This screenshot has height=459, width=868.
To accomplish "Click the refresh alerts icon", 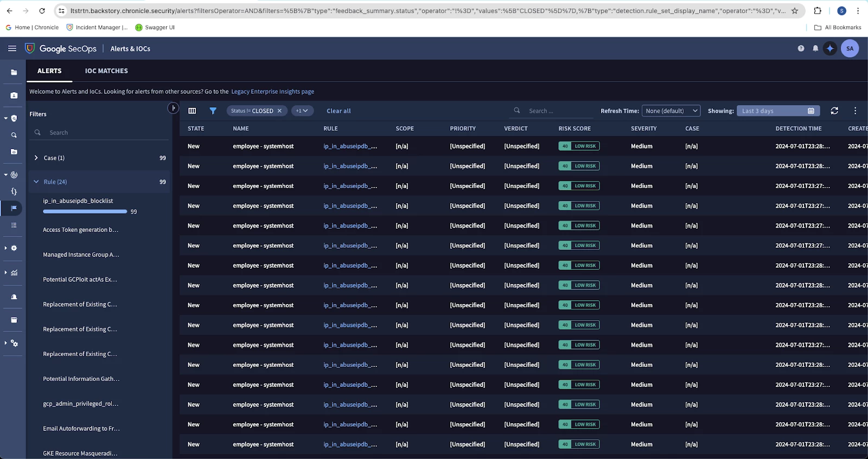I will pos(834,111).
